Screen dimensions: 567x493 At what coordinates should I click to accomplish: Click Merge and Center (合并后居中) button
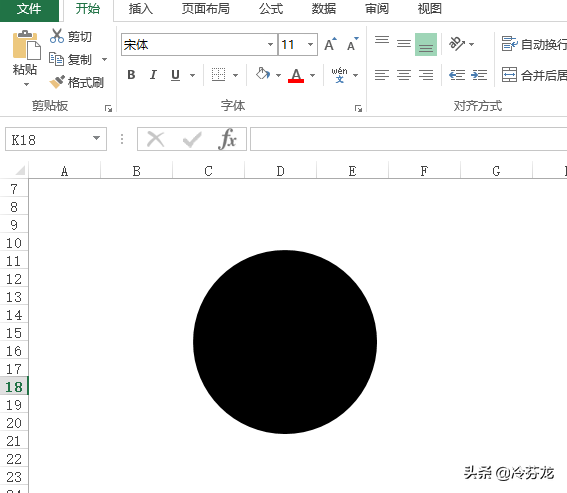point(534,75)
